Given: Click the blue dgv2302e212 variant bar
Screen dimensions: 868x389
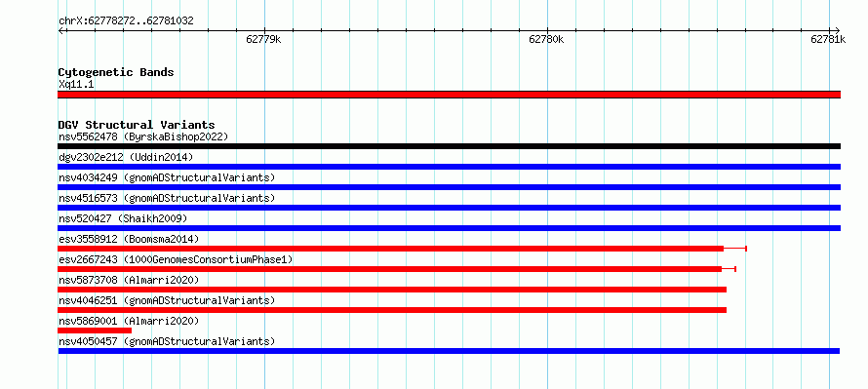Looking at the screenshot, I should pos(449,167).
